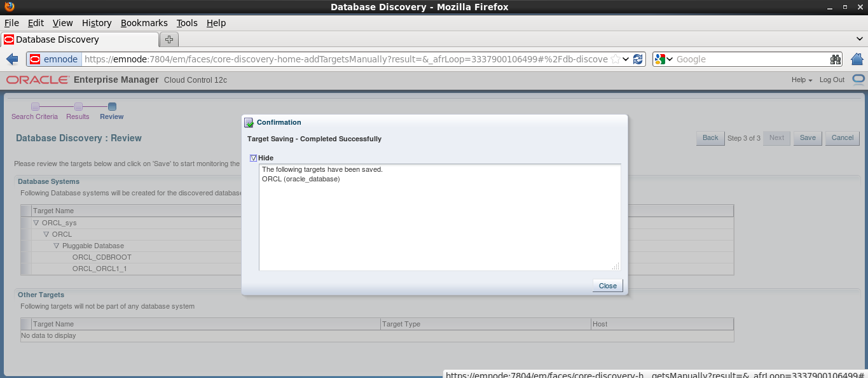Click the Review step label
The height and width of the screenshot is (378, 868).
pyautogui.click(x=112, y=117)
